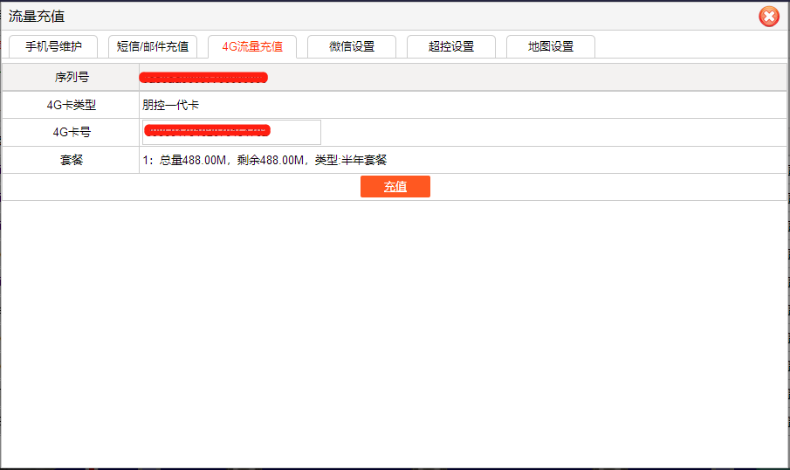Click the empty tab strip right of 地图设置

(690, 46)
